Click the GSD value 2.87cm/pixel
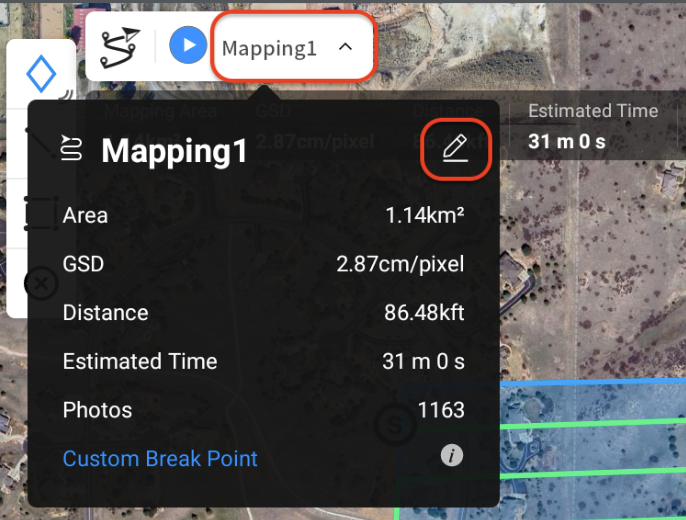Image resolution: width=686 pixels, height=520 pixels. tap(400, 264)
